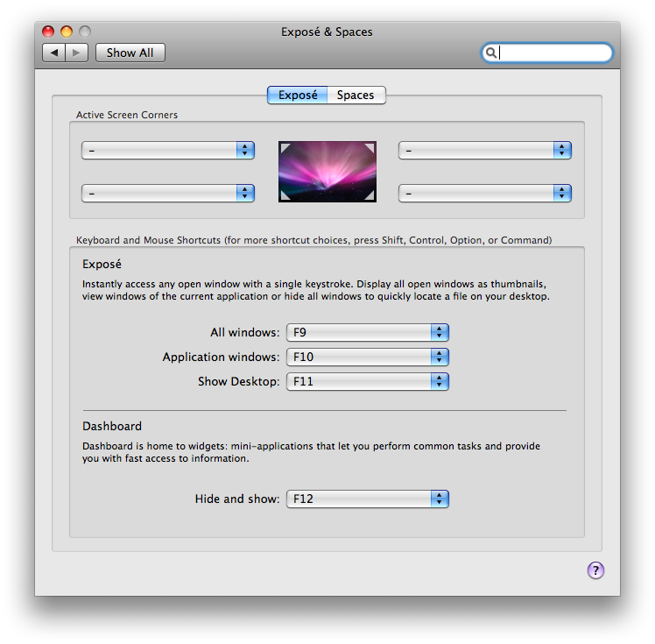The width and height of the screenshot is (655, 644).
Task: Click the Show All button
Action: (130, 53)
